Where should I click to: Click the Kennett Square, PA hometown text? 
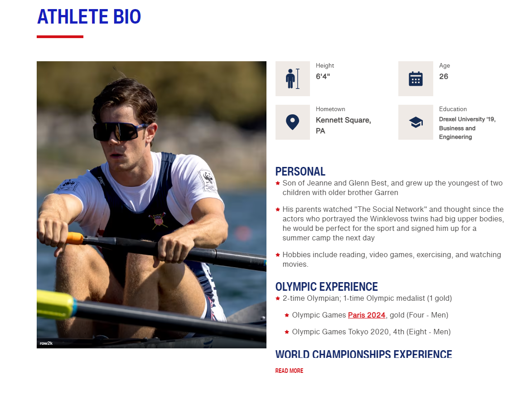tap(343, 126)
